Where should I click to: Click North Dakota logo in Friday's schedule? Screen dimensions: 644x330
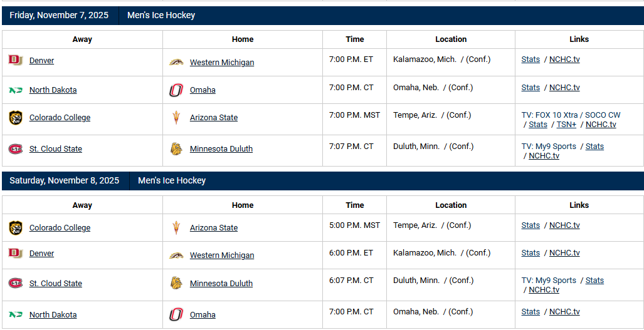click(16, 90)
